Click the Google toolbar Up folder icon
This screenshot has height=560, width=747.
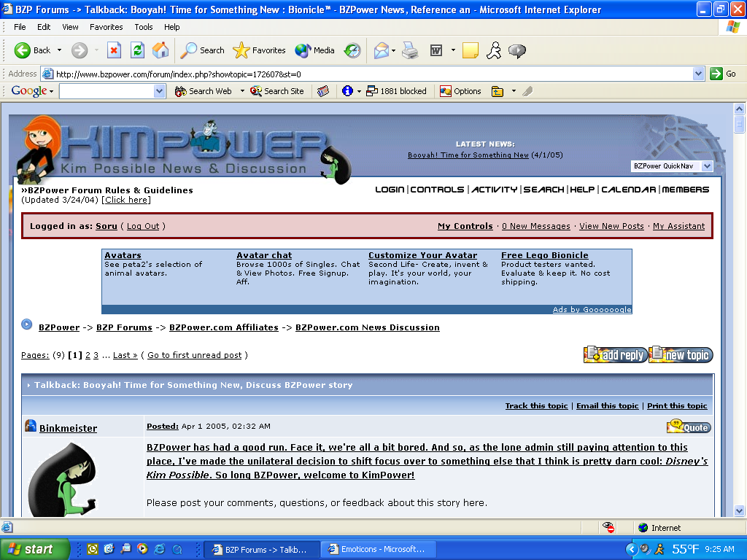coord(498,91)
